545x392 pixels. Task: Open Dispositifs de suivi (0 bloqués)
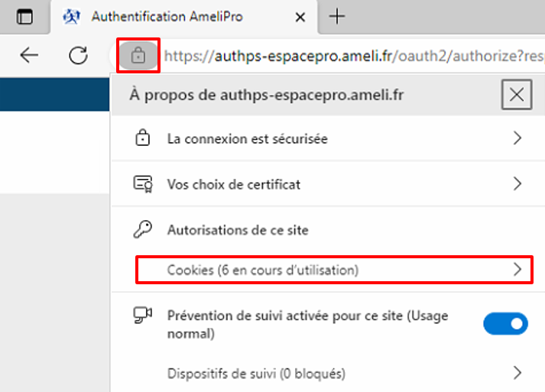click(328, 373)
